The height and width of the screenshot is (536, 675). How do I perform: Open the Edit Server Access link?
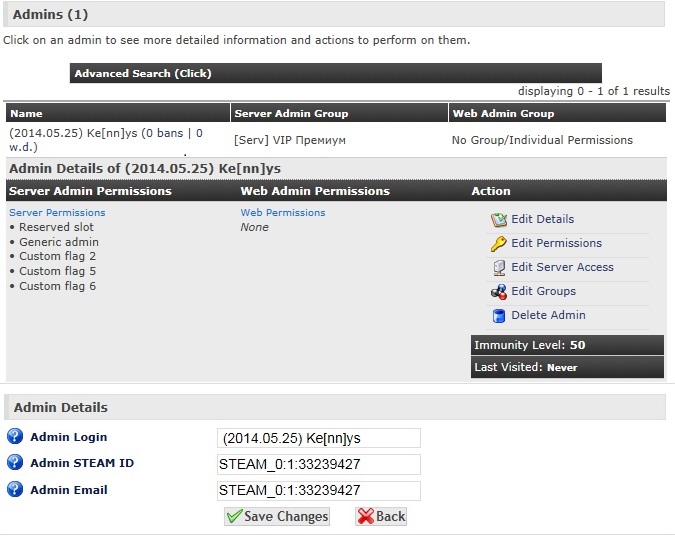pyautogui.click(x=562, y=267)
